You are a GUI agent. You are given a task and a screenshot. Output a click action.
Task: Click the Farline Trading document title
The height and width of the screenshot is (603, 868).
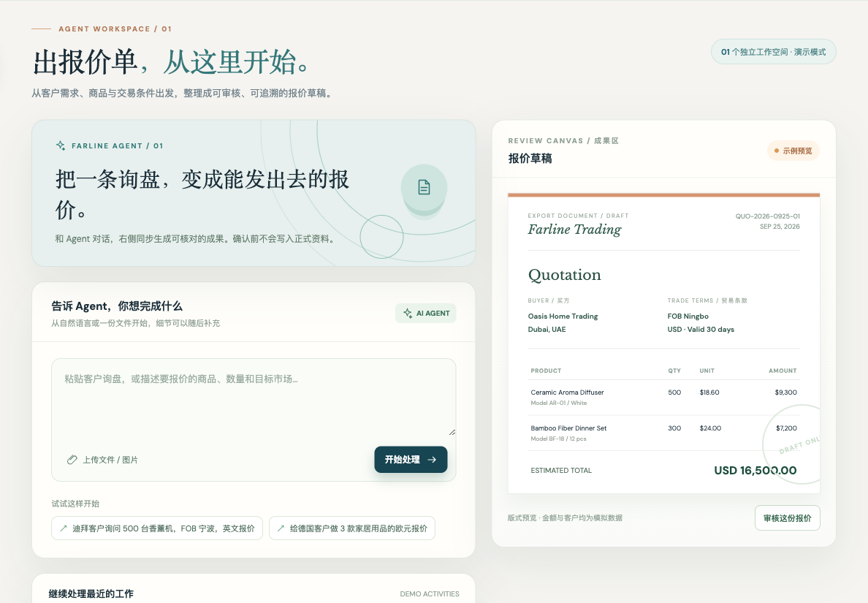tap(574, 230)
